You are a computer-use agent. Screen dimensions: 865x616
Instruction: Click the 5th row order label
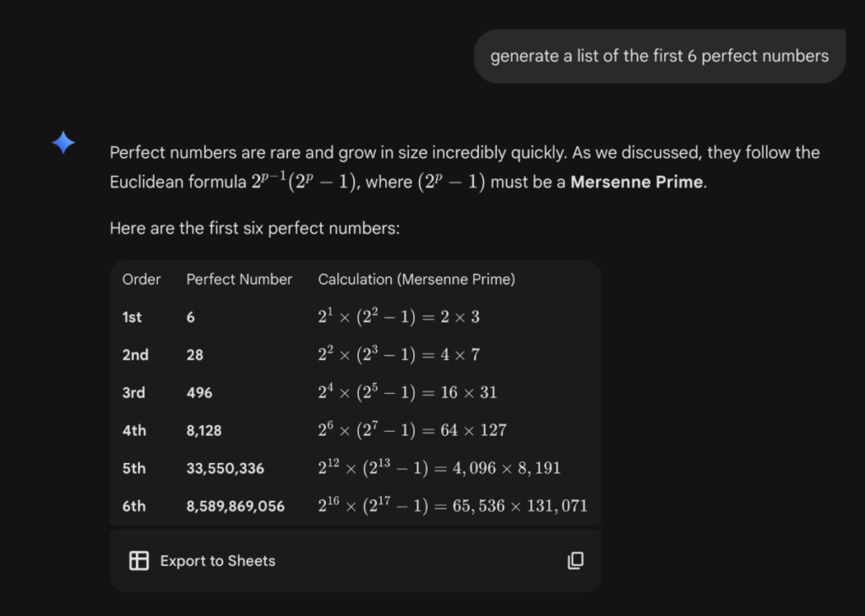coord(134,469)
